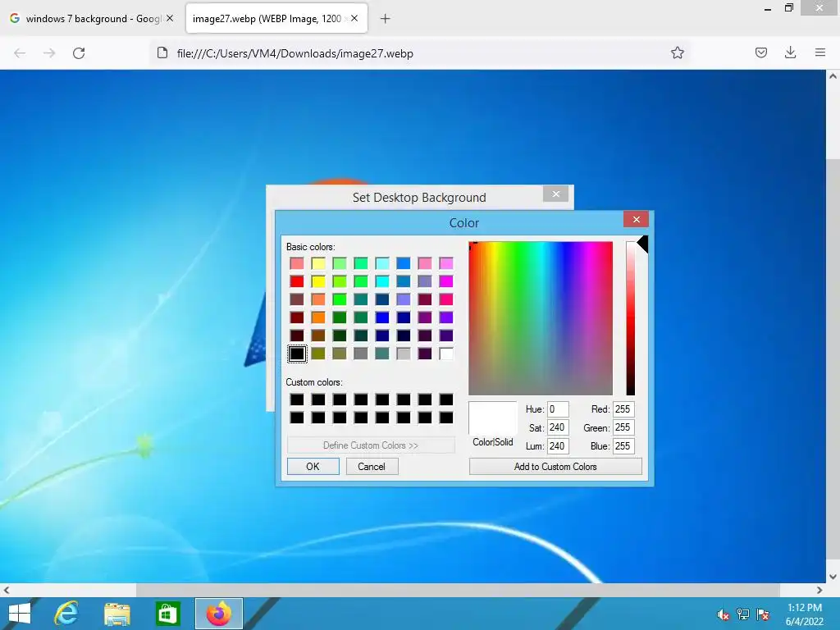Pick a color in the hue-saturation spectrum

[541, 318]
